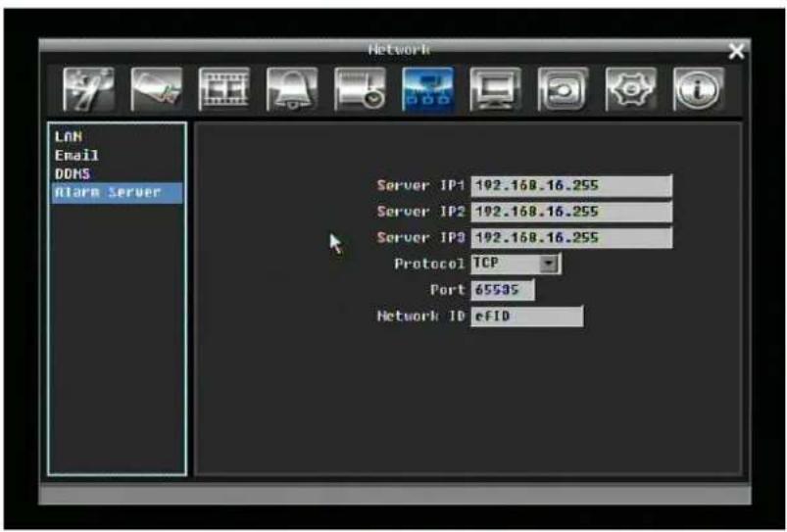This screenshot has width=787, height=532.
Task: Open the camera setup icon
Action: 156,89
